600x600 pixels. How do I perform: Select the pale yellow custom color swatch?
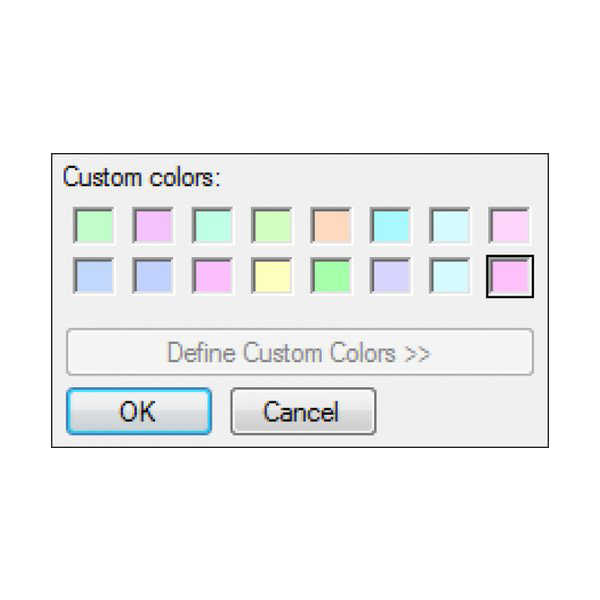point(271,276)
